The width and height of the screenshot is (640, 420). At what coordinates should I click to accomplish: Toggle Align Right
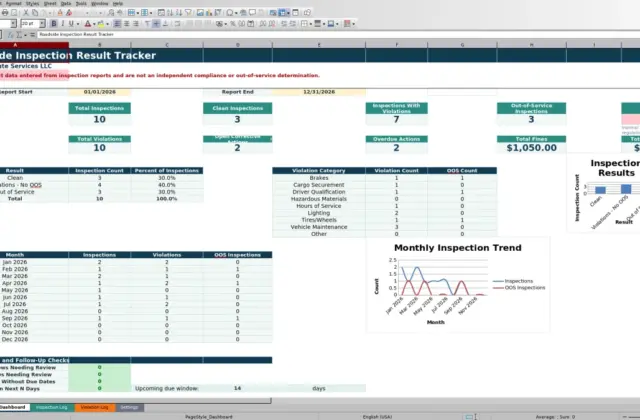click(x=136, y=24)
